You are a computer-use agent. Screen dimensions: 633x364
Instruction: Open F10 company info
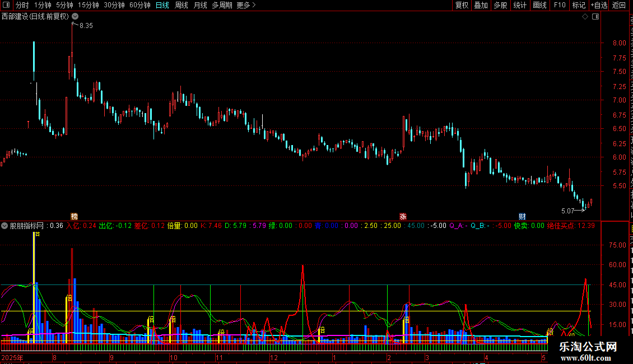pyautogui.click(x=560, y=5)
